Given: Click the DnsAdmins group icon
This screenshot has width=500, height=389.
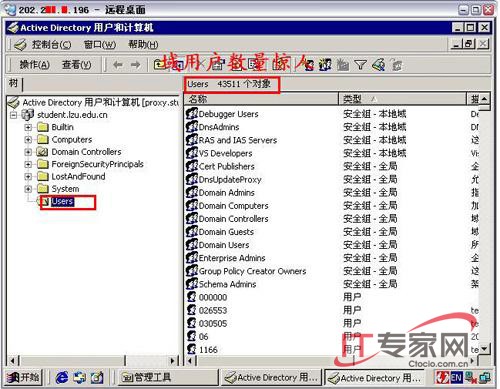Looking at the screenshot, I should [x=192, y=127].
